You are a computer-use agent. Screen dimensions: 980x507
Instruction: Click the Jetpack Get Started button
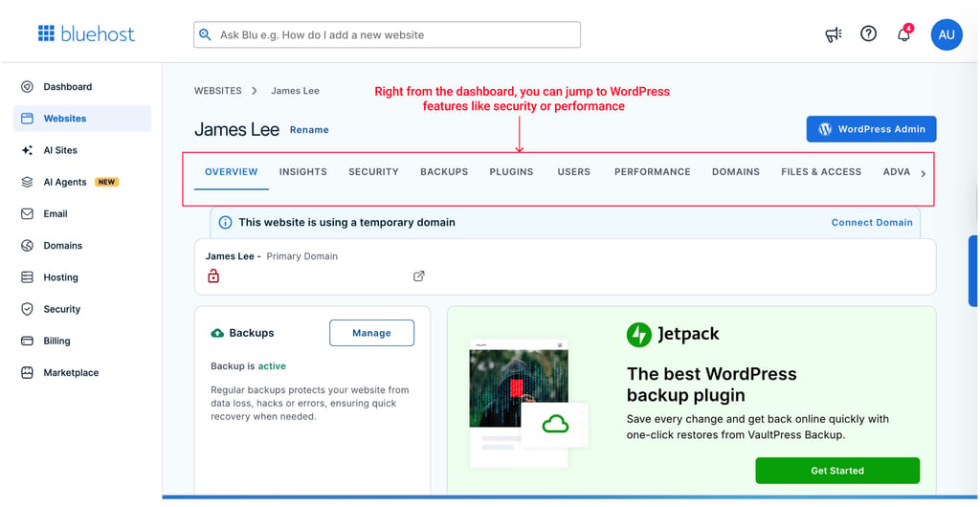point(837,471)
